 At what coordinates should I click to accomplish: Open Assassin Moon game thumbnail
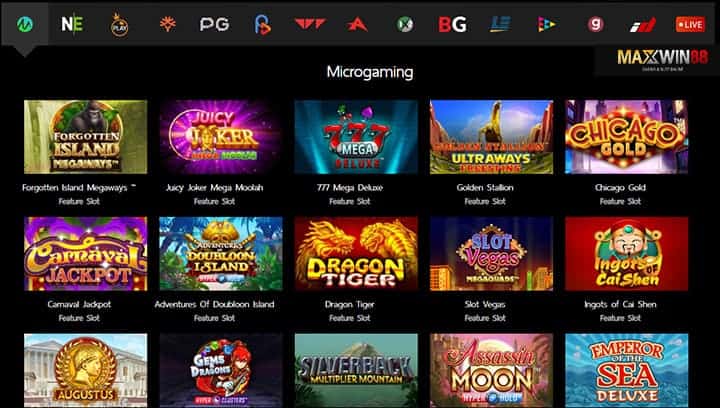tap(491, 370)
